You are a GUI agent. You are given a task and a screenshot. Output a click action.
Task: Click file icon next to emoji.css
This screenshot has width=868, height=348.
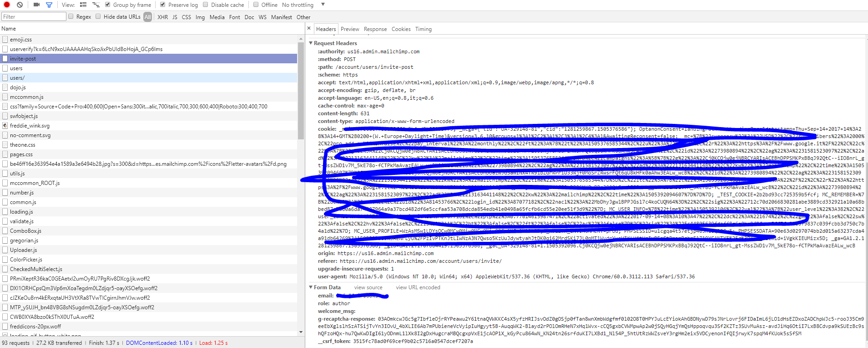point(5,40)
